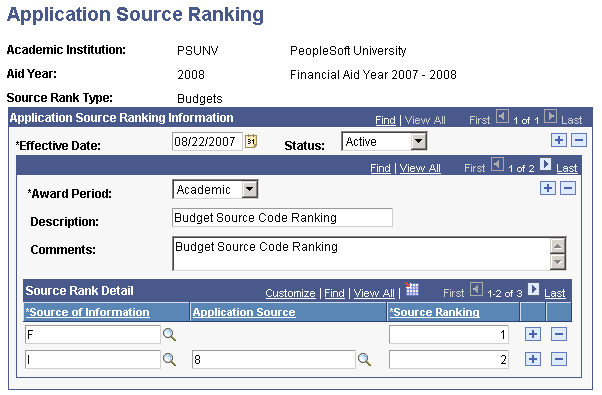This screenshot has height=395, width=602.
Task: Add a row after Source Ranking 1
Action: tap(533, 334)
